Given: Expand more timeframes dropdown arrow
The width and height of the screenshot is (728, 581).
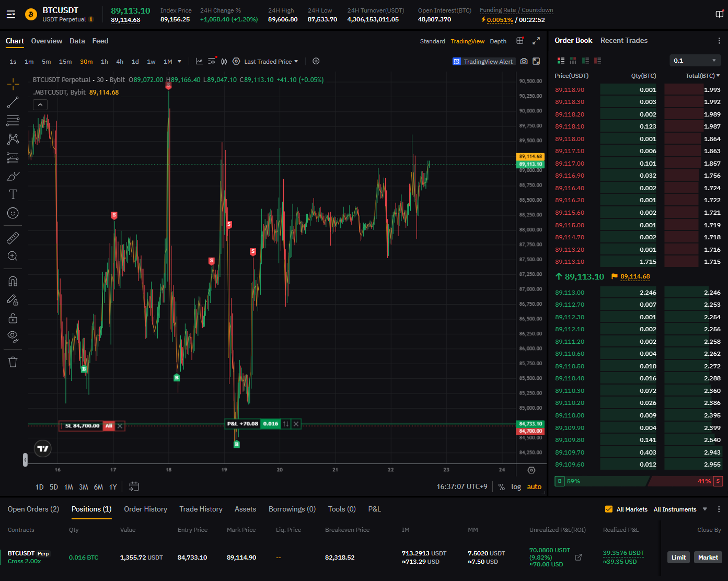Looking at the screenshot, I should [x=180, y=62].
